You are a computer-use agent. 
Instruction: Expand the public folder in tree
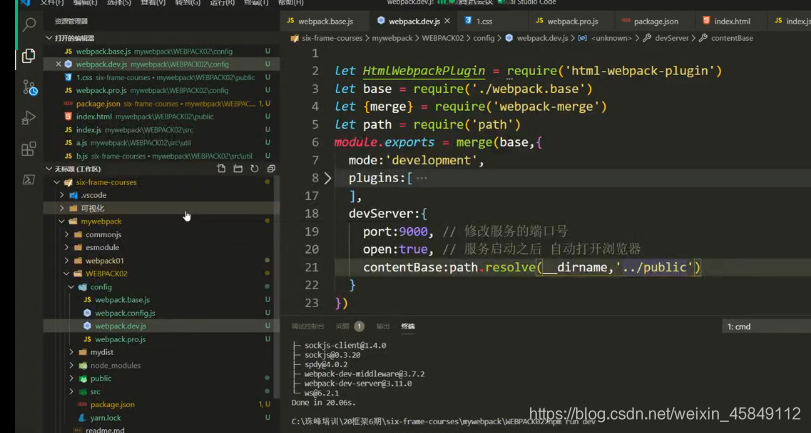pos(71,378)
